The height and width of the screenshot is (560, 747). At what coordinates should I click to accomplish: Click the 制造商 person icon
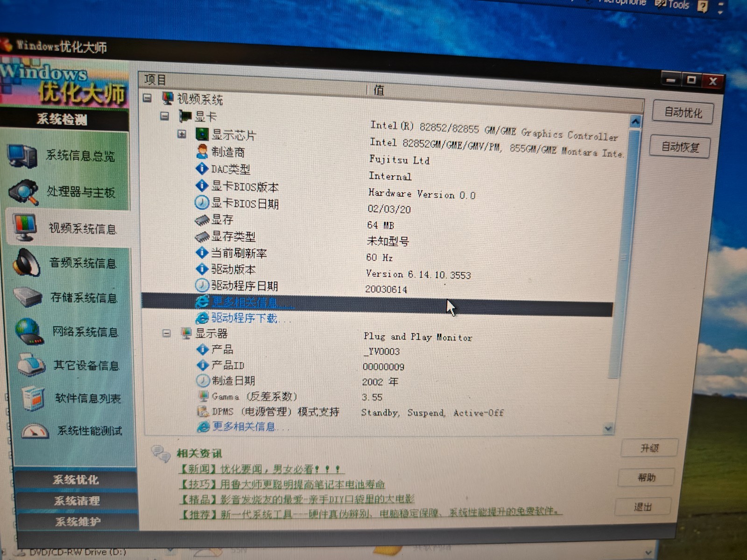pos(202,151)
